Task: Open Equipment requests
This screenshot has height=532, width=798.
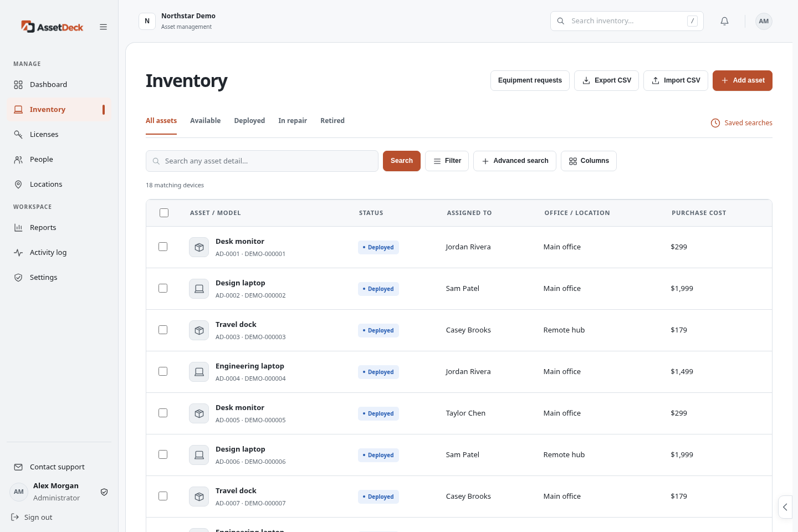Action: pos(530,80)
